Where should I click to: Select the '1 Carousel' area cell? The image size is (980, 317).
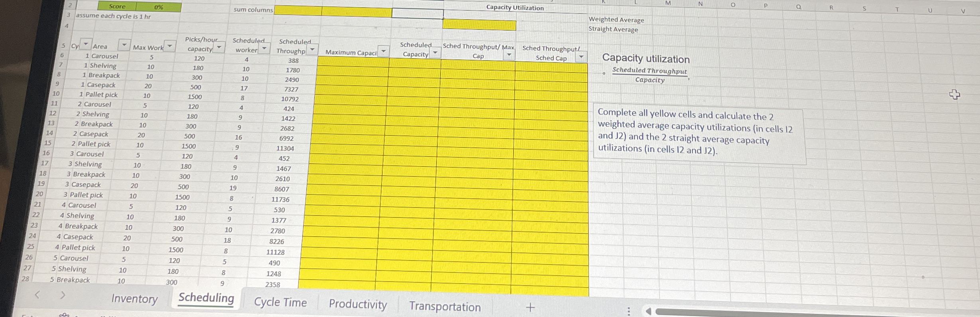(102, 56)
